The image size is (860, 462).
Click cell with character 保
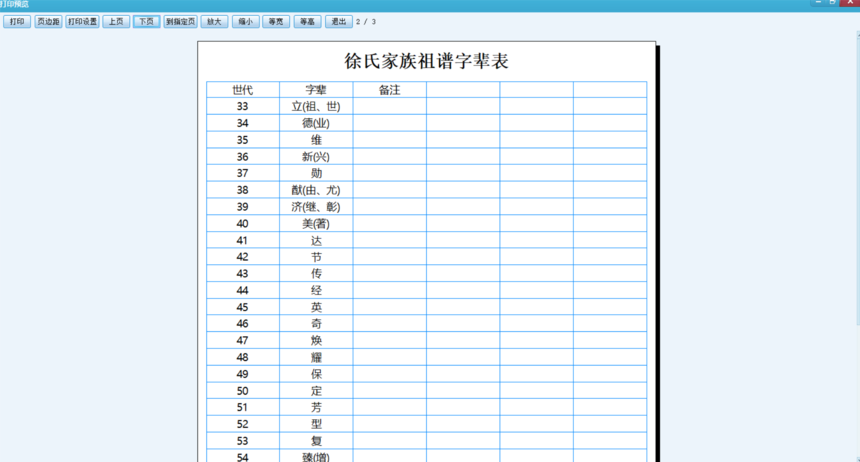316,374
